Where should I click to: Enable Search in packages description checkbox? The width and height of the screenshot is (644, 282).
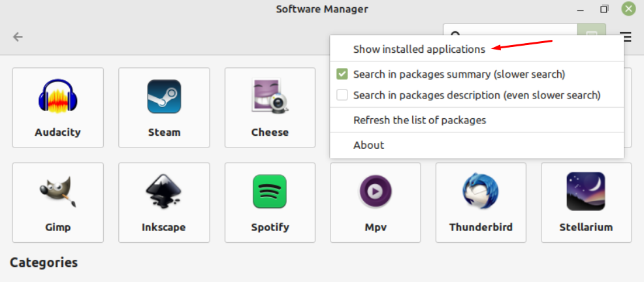[x=342, y=95]
